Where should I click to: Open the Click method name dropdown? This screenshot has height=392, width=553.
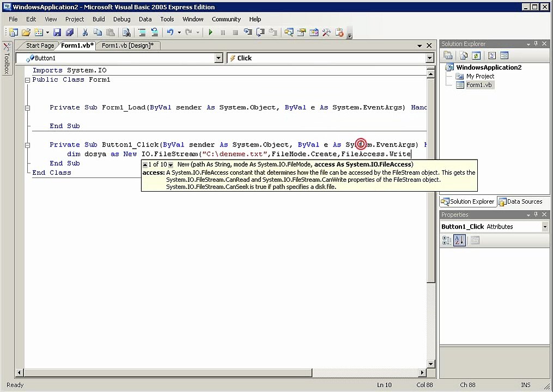[x=429, y=58]
